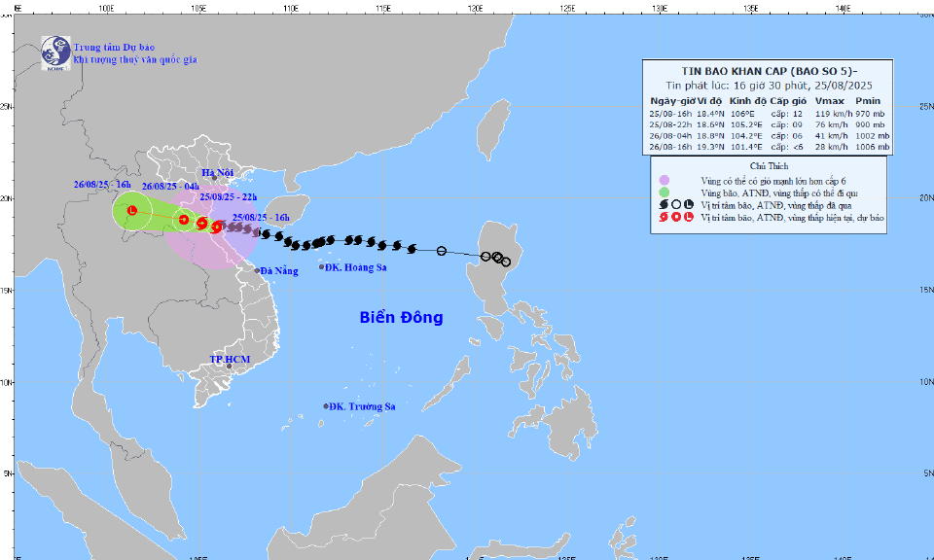Image resolution: width=934 pixels, height=560 pixels.
Task: Click the 'Hà Nội' map label
Action: pos(217,173)
